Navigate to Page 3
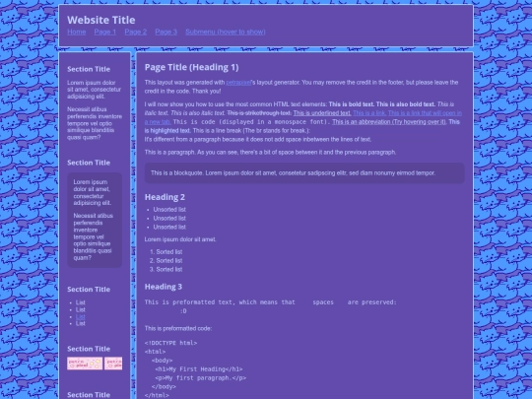532x399 pixels. pyautogui.click(x=166, y=32)
